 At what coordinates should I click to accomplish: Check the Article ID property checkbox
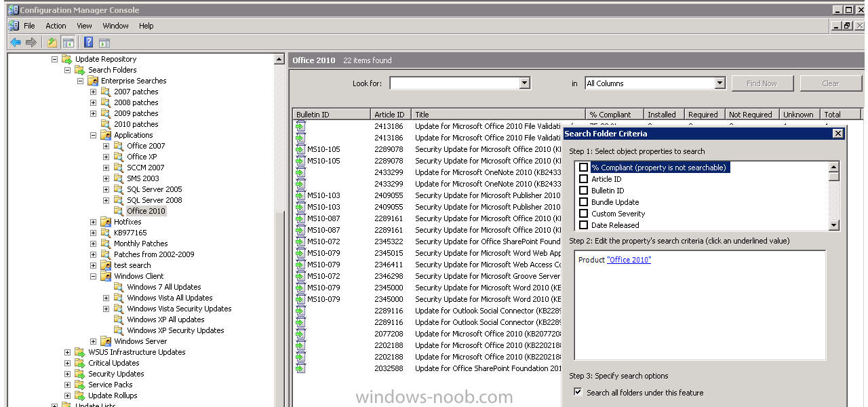tap(583, 179)
